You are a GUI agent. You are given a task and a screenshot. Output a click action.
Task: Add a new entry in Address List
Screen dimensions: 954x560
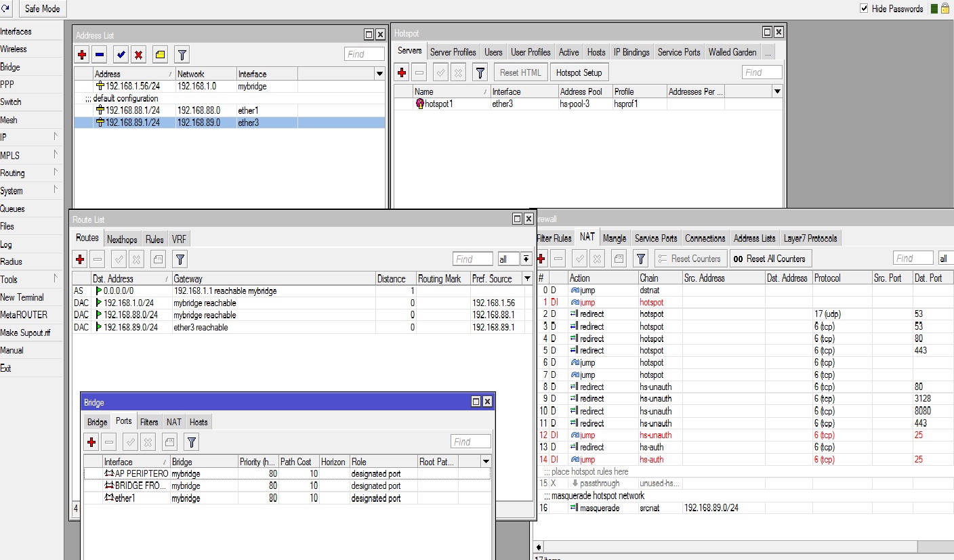tap(83, 54)
